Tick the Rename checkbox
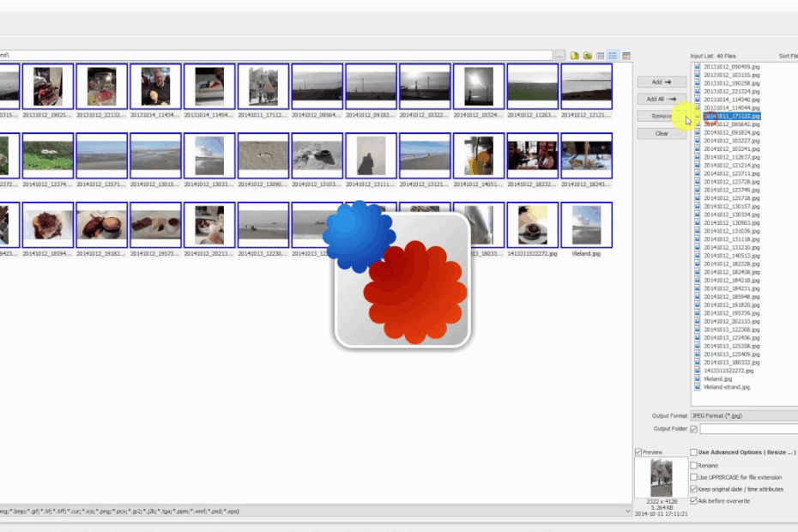 point(694,465)
